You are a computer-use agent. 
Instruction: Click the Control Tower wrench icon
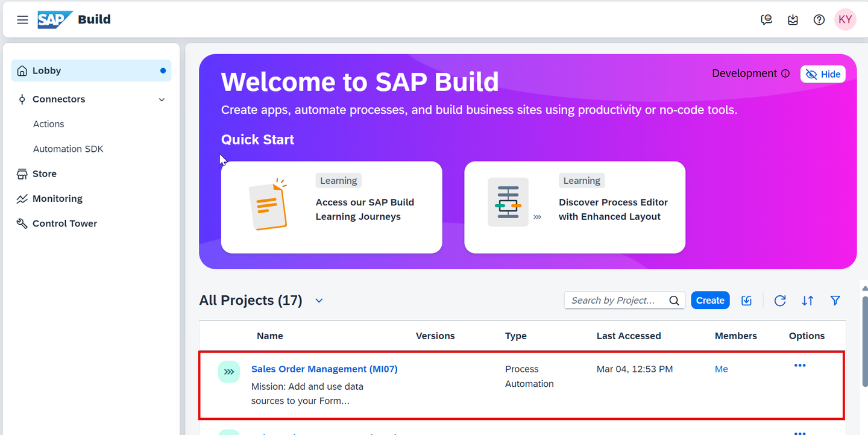tap(22, 224)
